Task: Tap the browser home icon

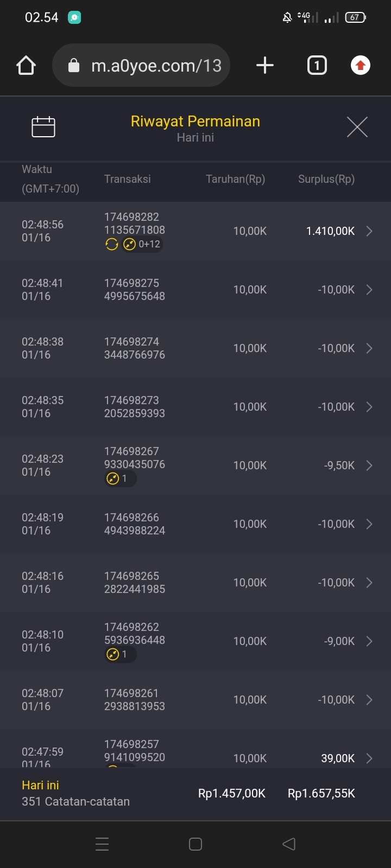Action: pyautogui.click(x=26, y=66)
